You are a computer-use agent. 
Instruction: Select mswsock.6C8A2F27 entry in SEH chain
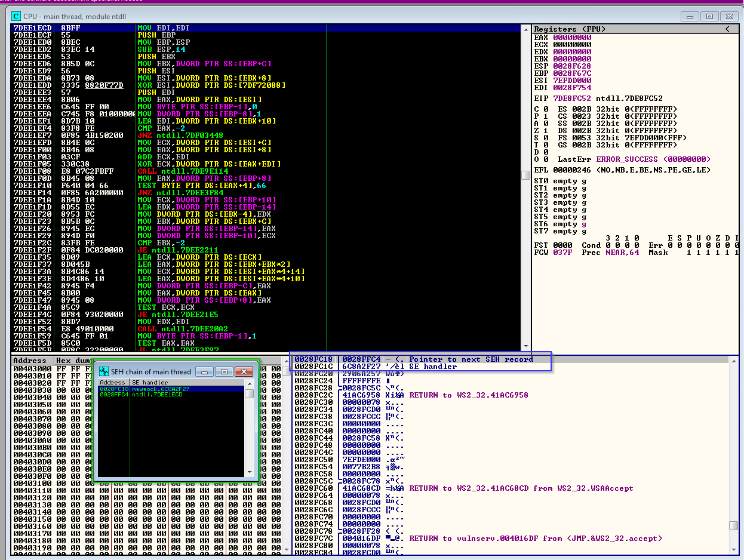[x=160, y=389]
